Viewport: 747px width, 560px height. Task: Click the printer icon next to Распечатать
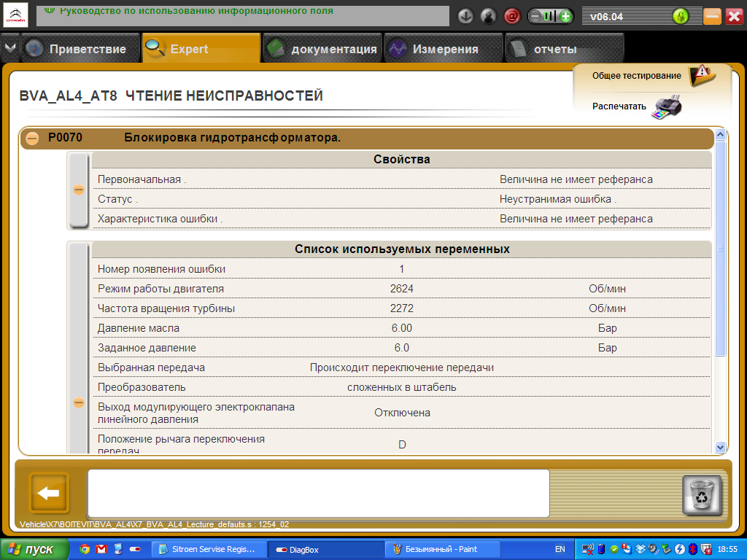pos(667,106)
